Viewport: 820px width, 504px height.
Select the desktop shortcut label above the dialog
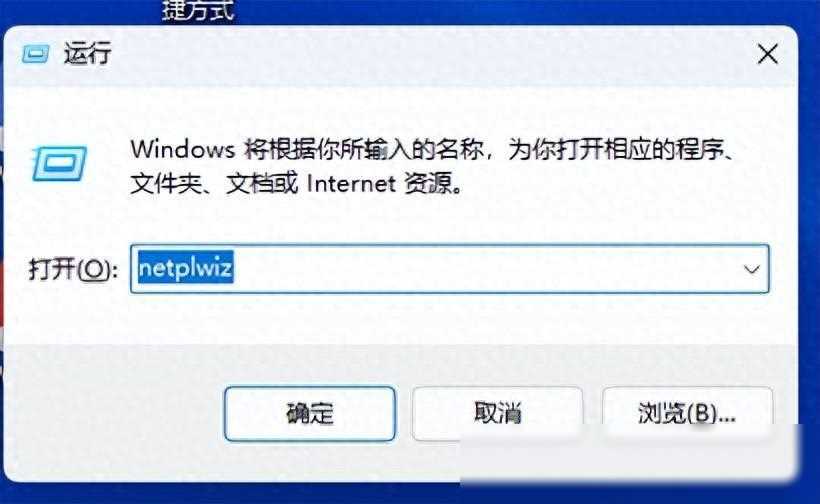pyautogui.click(x=198, y=10)
